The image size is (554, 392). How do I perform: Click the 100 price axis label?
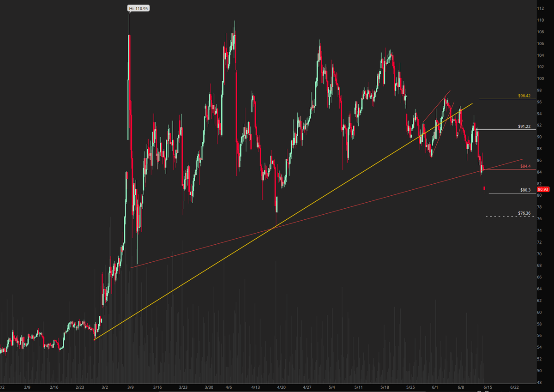pyautogui.click(x=540, y=78)
